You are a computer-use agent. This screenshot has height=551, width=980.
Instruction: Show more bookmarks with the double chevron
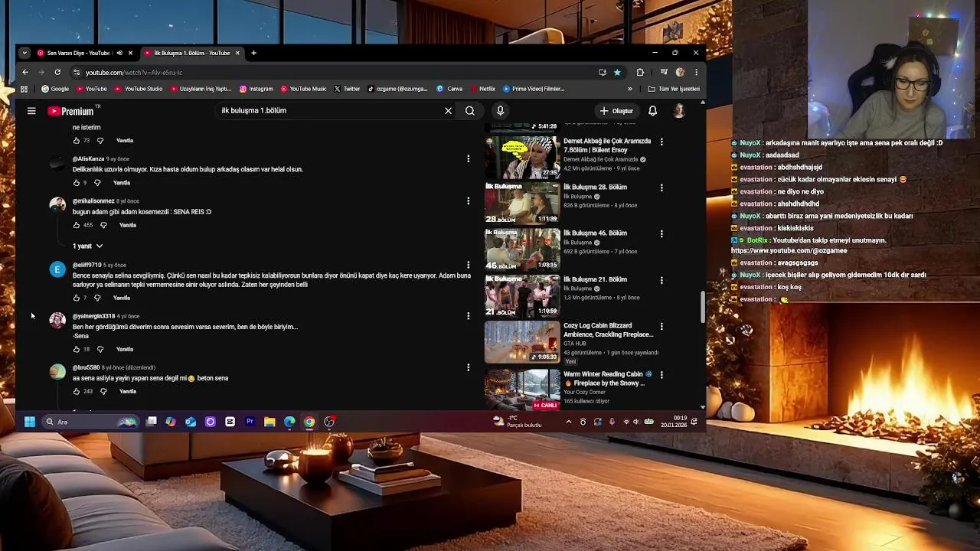tap(630, 89)
